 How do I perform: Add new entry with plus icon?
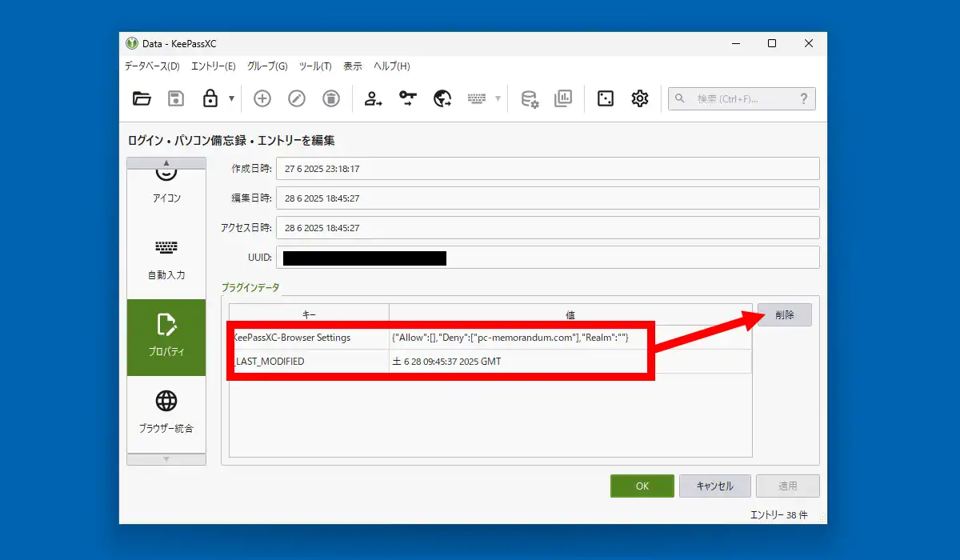click(262, 98)
